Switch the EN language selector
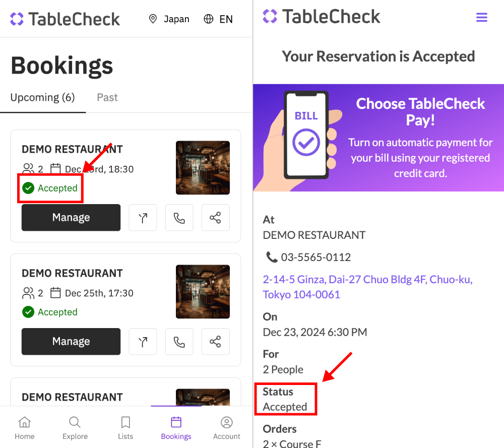Image resolution: width=504 pixels, height=448 pixels. click(218, 19)
